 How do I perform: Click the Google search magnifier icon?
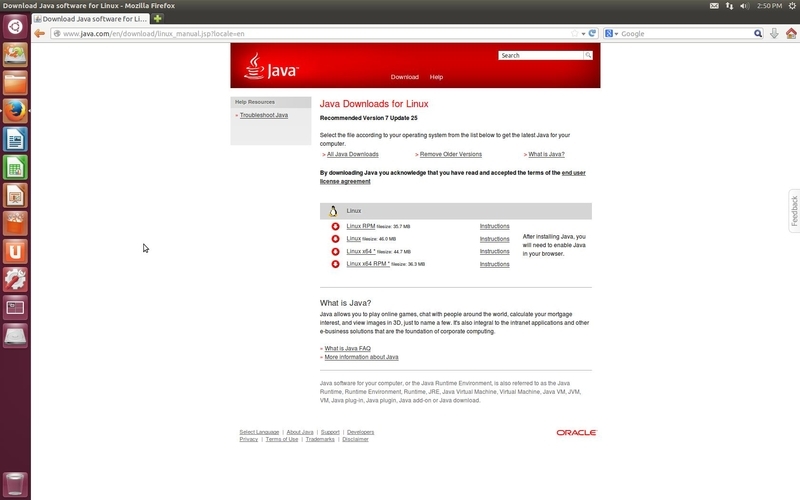pyautogui.click(x=758, y=34)
